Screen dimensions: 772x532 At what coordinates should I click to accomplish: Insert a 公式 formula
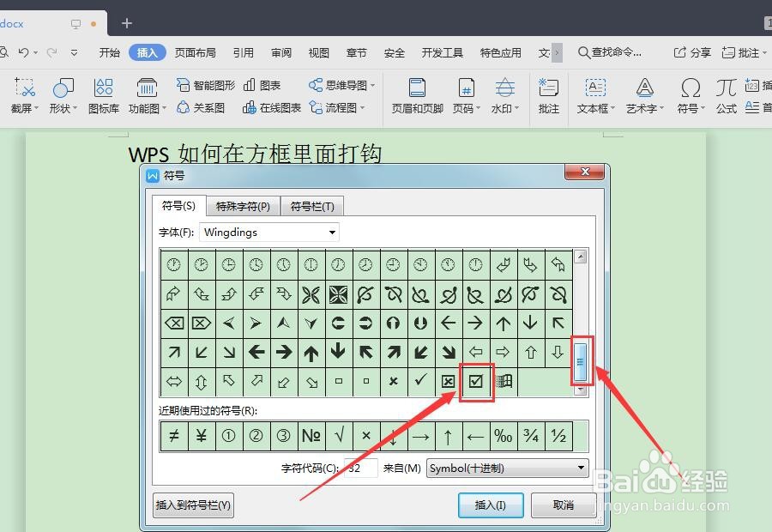727,96
